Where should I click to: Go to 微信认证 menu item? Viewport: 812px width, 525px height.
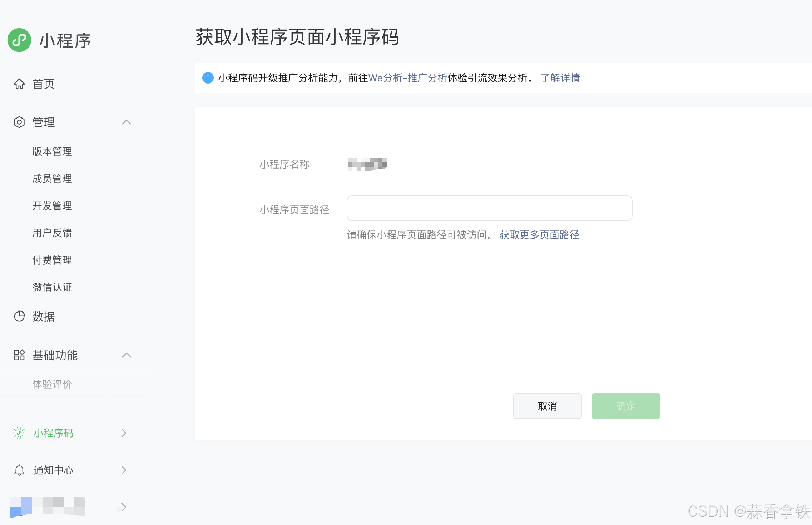[x=52, y=287]
